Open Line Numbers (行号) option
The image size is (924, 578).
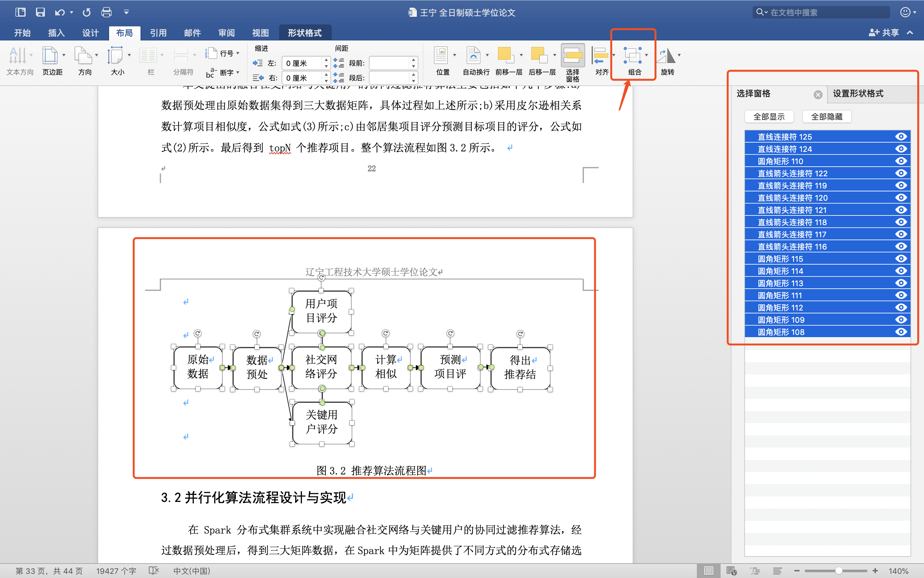coord(222,53)
